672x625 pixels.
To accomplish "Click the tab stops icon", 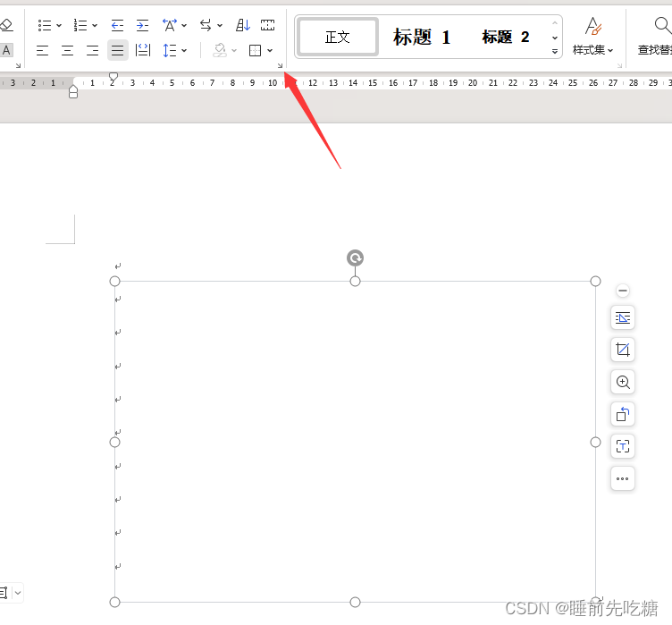I will coord(206,25).
